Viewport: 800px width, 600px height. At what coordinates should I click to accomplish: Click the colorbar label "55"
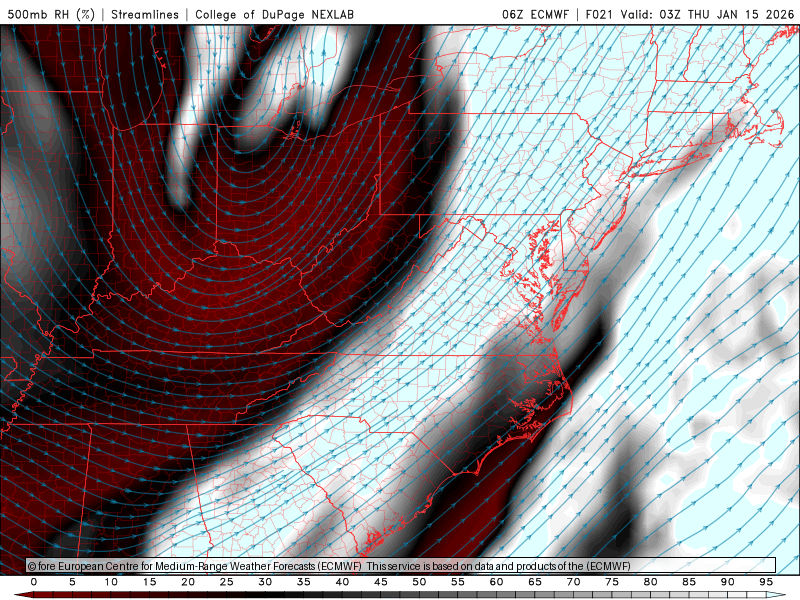pyautogui.click(x=458, y=582)
